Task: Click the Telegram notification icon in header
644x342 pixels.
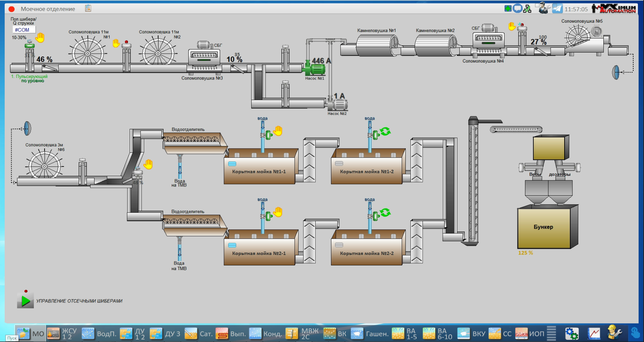Action: (x=557, y=8)
